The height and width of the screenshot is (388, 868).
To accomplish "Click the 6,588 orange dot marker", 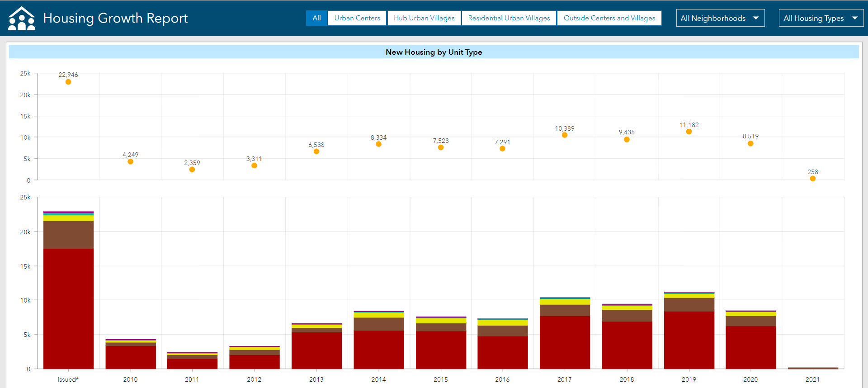I will click(x=316, y=151).
